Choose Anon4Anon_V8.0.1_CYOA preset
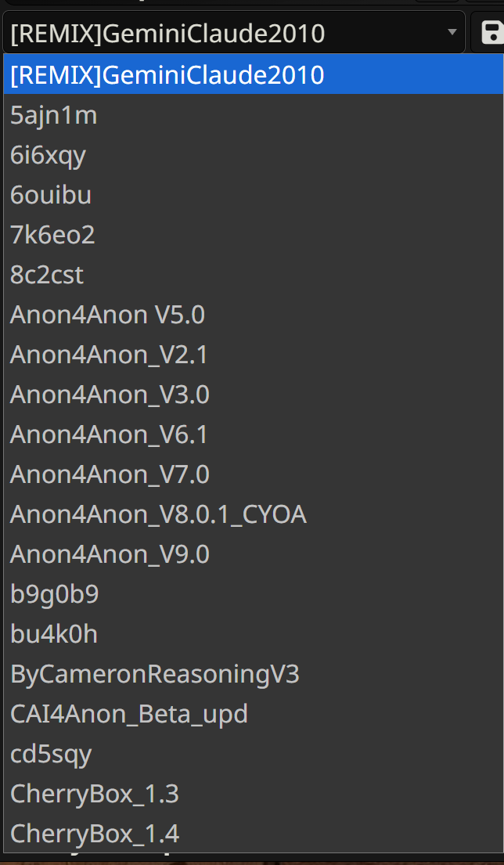 click(158, 515)
